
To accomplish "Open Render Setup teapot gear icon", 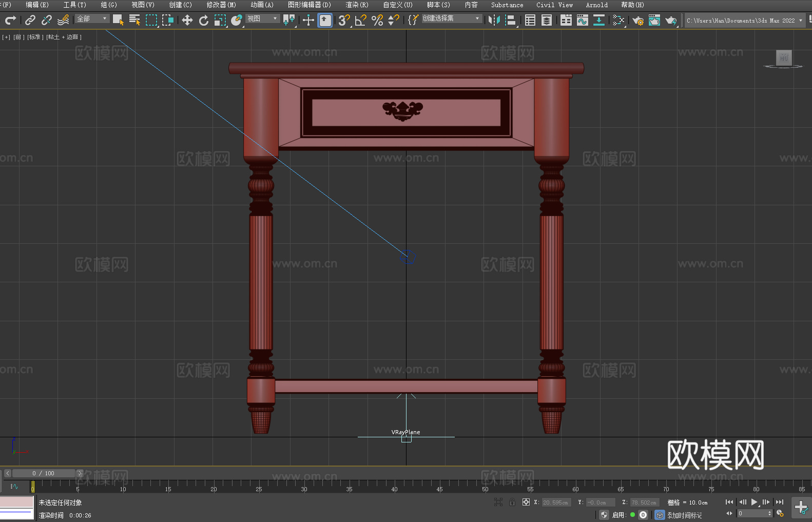I will (x=638, y=20).
